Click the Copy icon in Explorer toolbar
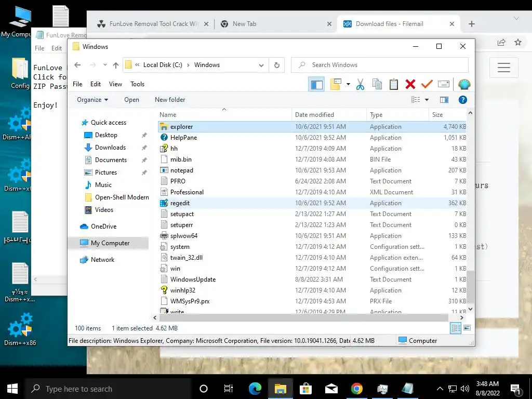Screen dimensions: 532x399 (x=377, y=84)
